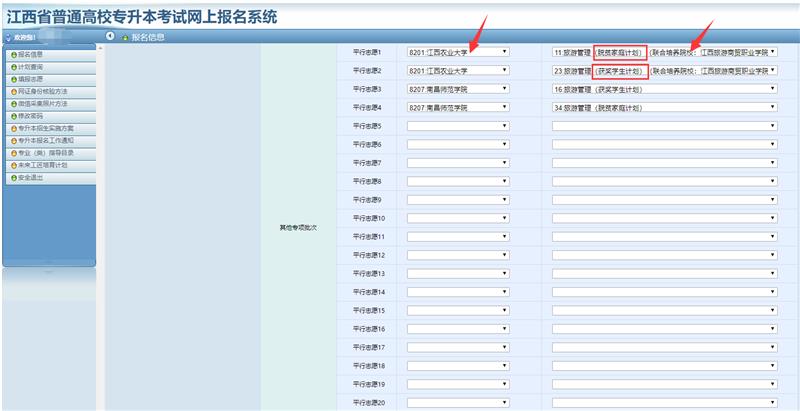The width and height of the screenshot is (800, 411).
Task: Click the orange icon beside 网证身份核验方法
Action: [x=14, y=92]
